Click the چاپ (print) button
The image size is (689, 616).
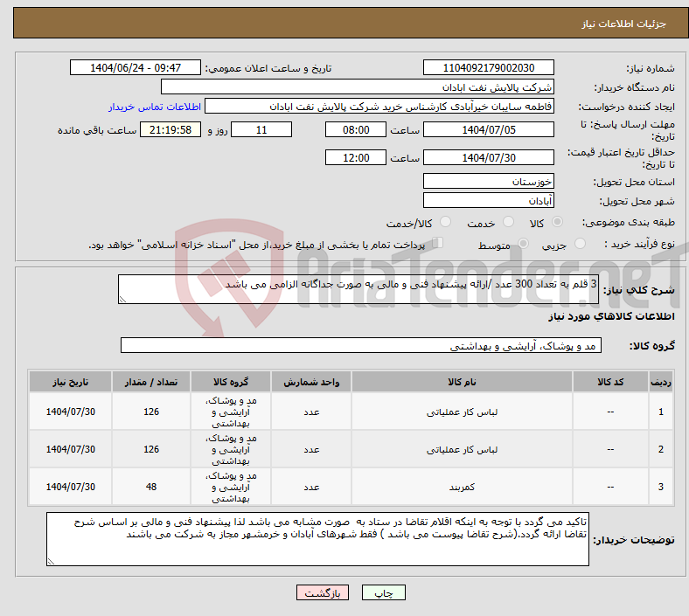[383, 592]
